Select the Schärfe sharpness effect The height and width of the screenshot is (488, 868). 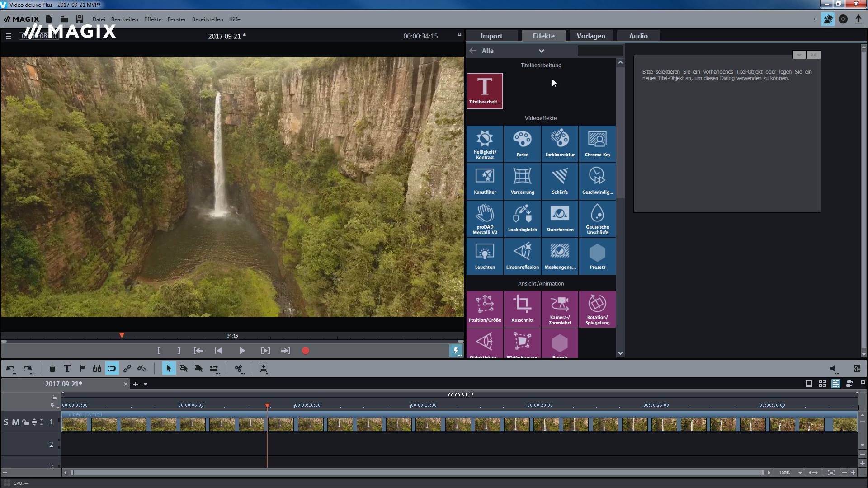pyautogui.click(x=560, y=182)
